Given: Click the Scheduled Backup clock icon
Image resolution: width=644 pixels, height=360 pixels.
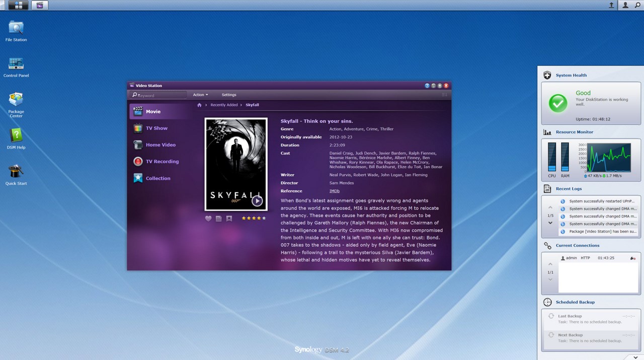Looking at the screenshot, I should coord(547,302).
